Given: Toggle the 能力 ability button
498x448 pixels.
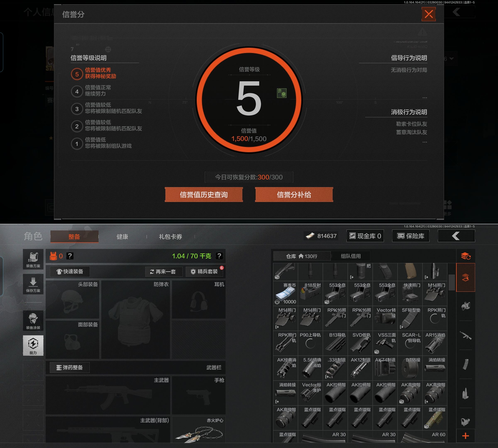Looking at the screenshot, I should (33, 345).
